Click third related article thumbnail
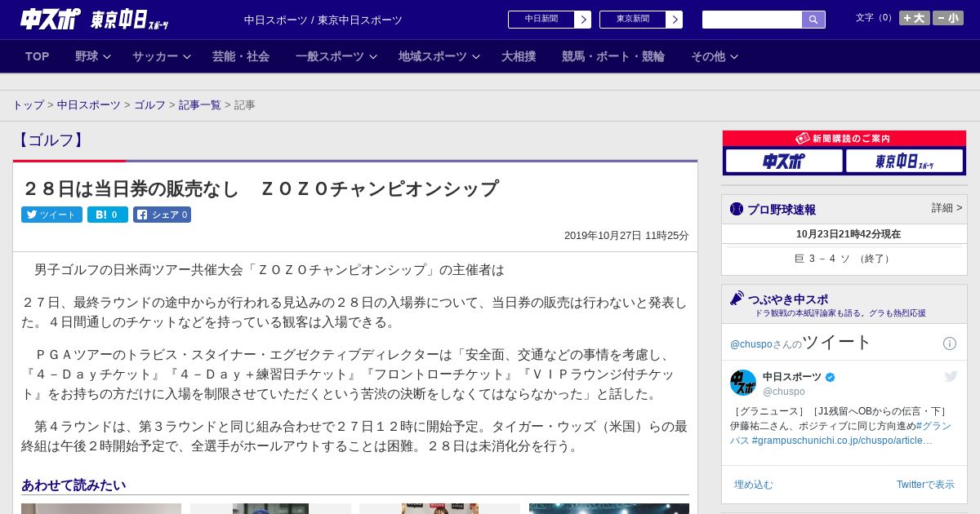This screenshot has width=980, height=514. pyautogui.click(x=439, y=508)
